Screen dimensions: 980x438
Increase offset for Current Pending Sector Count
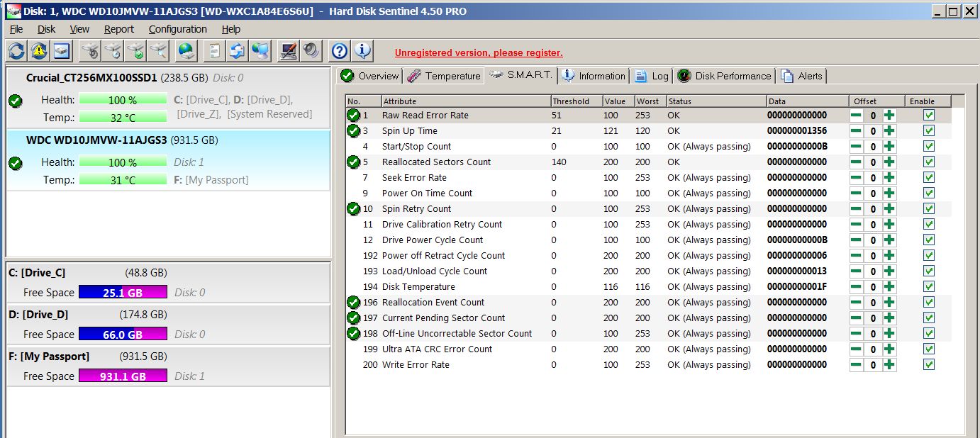click(889, 318)
